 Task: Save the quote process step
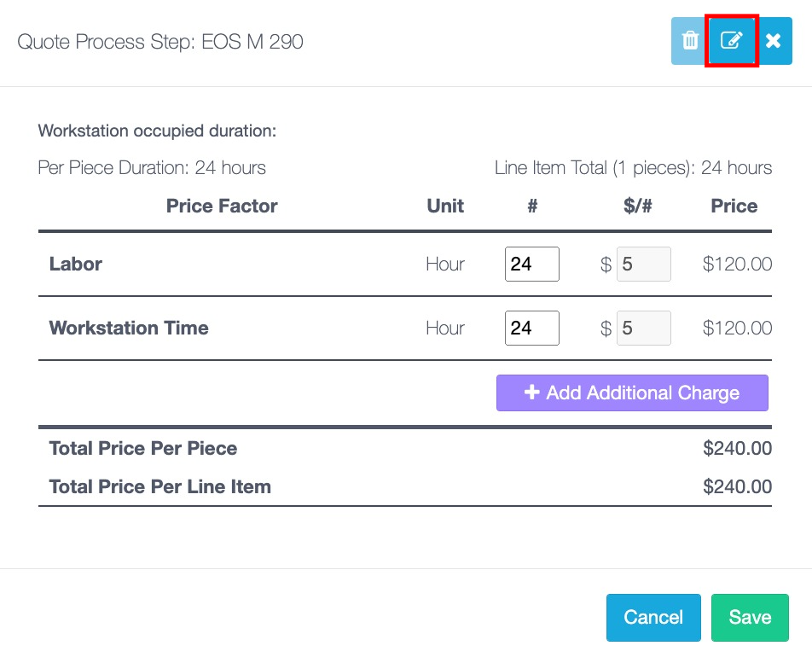750,618
